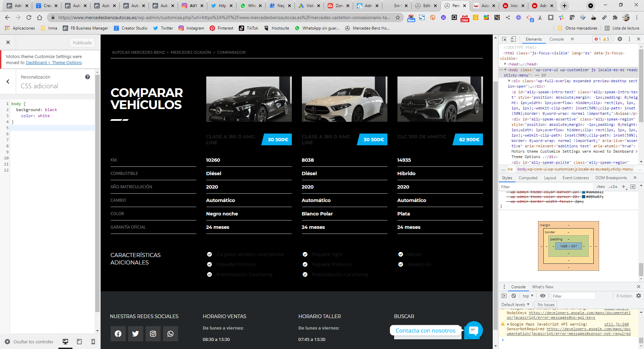The width and height of the screenshot is (644, 349).
Task: Expand the wp-full-overlay div node
Action: point(509,81)
